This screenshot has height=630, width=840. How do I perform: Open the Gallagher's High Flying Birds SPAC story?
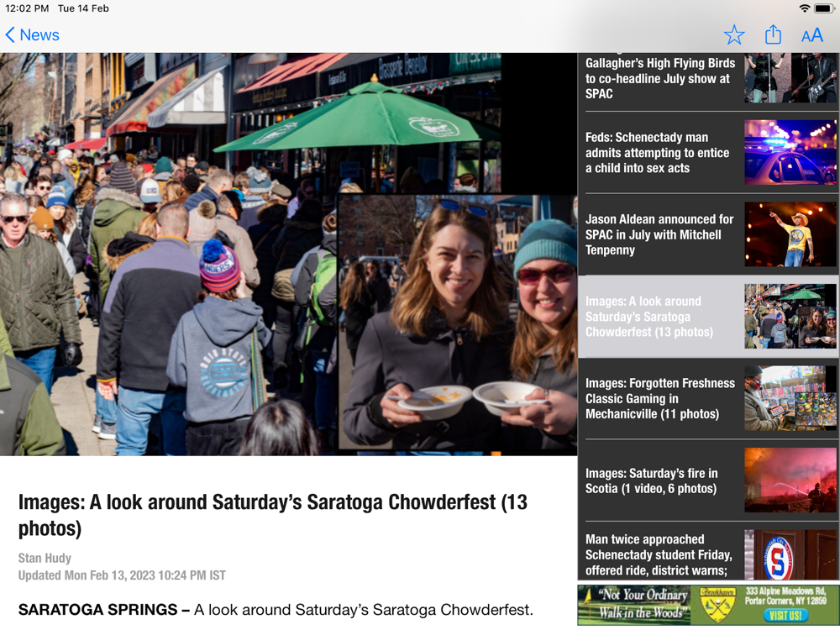pyautogui.click(x=708, y=79)
